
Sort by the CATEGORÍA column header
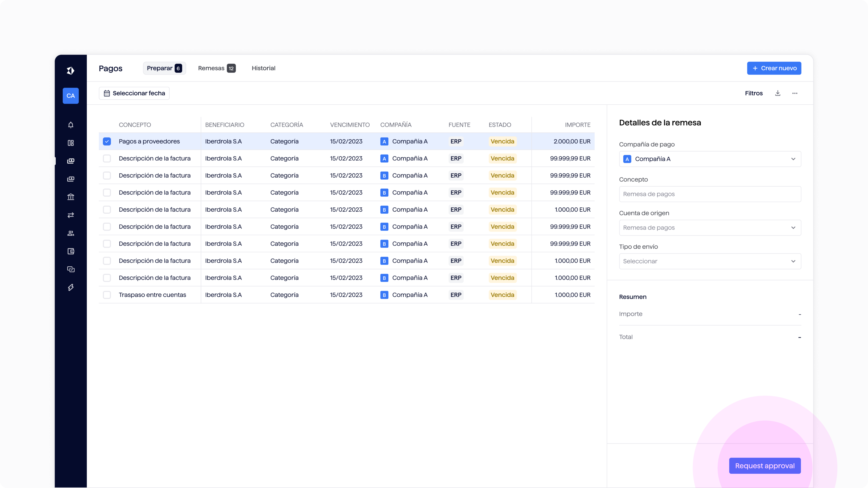click(287, 125)
